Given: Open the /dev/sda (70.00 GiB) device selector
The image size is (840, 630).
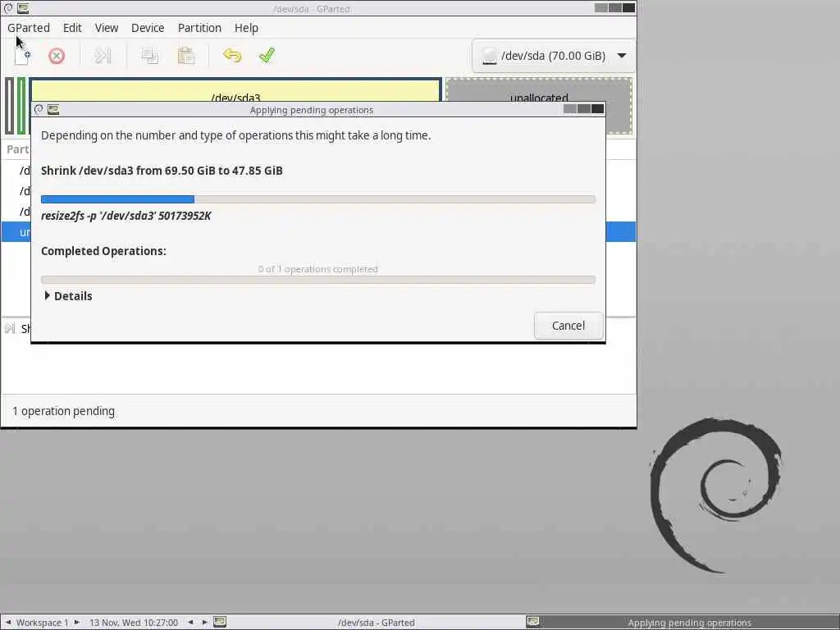Looking at the screenshot, I should point(554,56).
